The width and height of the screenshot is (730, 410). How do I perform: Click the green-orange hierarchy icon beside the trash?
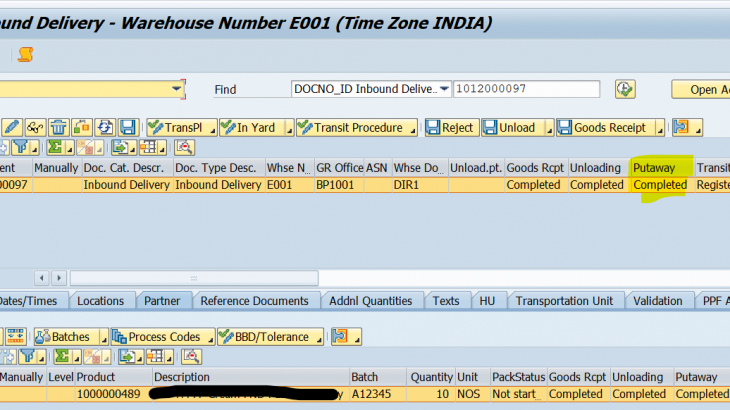[81, 127]
